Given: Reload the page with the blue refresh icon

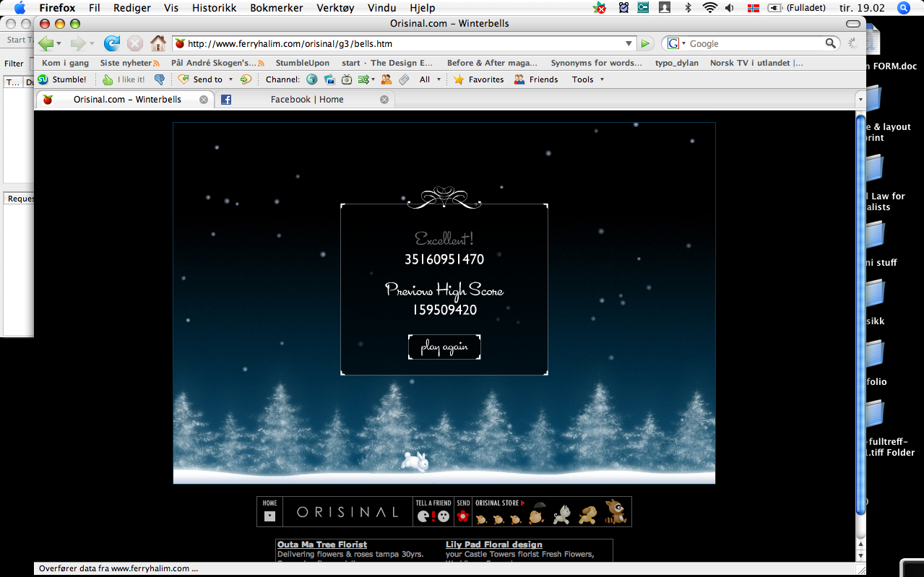Looking at the screenshot, I should [112, 43].
